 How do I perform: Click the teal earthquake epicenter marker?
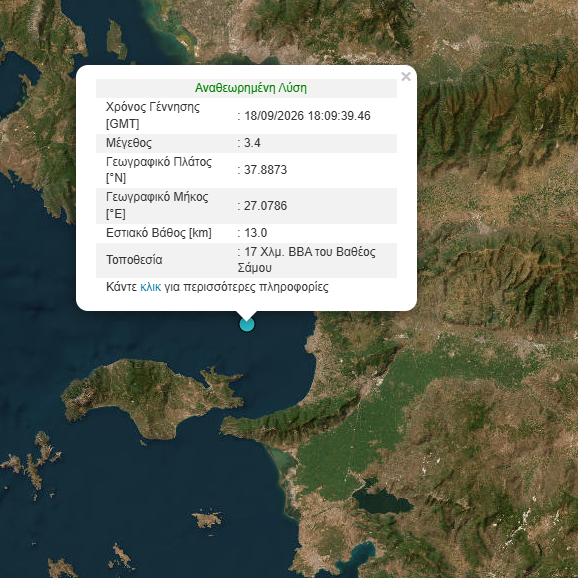coord(247,325)
